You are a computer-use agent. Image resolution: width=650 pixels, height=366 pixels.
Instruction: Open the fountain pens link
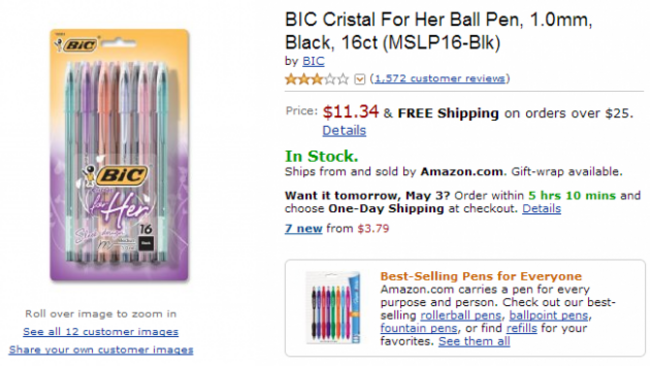pyautogui.click(x=419, y=328)
